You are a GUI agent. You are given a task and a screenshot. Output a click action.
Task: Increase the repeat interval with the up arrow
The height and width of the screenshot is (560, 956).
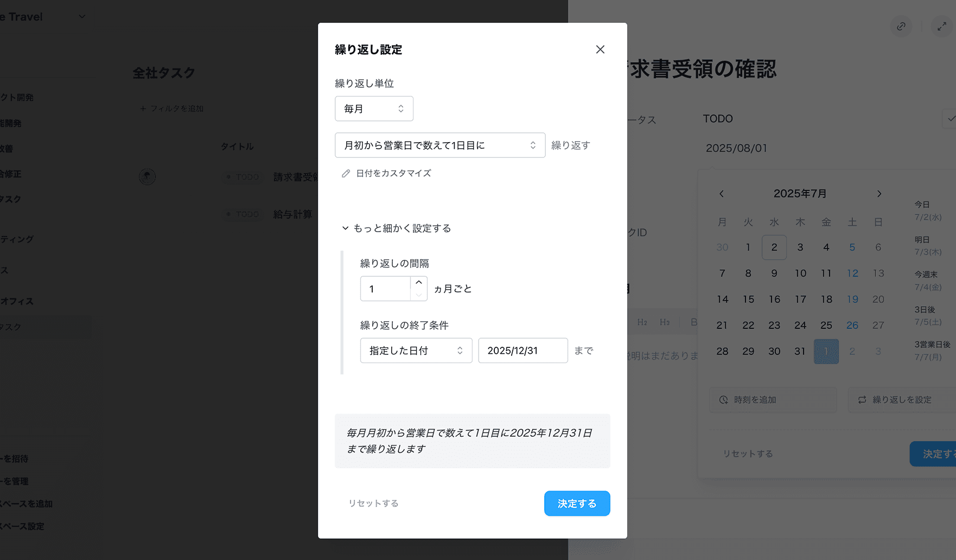[418, 282]
